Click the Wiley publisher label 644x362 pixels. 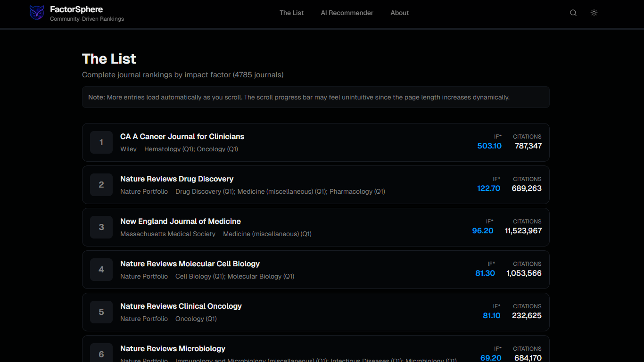(x=128, y=149)
